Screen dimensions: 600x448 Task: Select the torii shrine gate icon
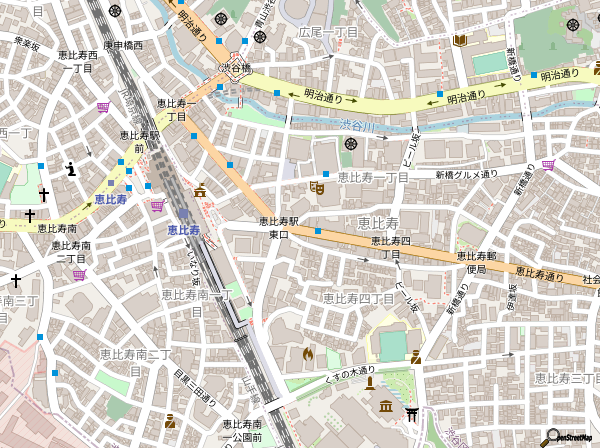coord(411,413)
